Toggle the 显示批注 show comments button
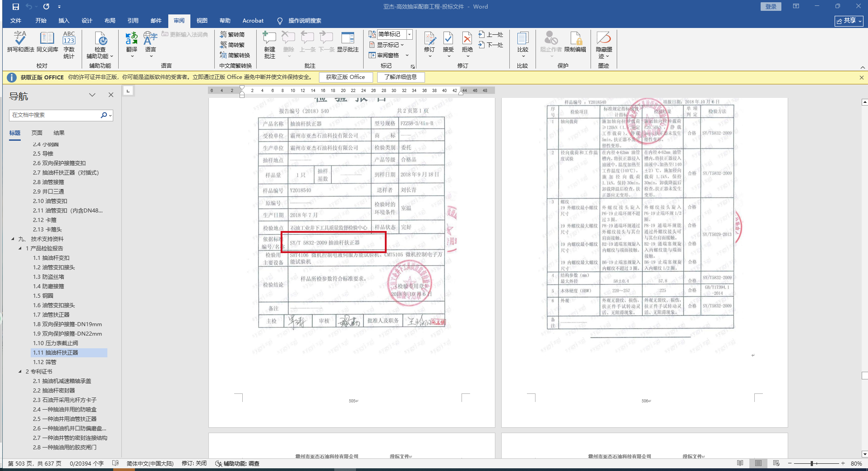The height and width of the screenshot is (471, 868). pyautogui.click(x=348, y=42)
